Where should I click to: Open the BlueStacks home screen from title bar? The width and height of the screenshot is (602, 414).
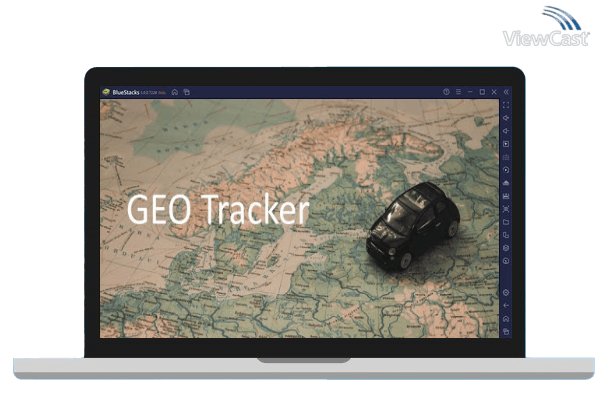[175, 92]
